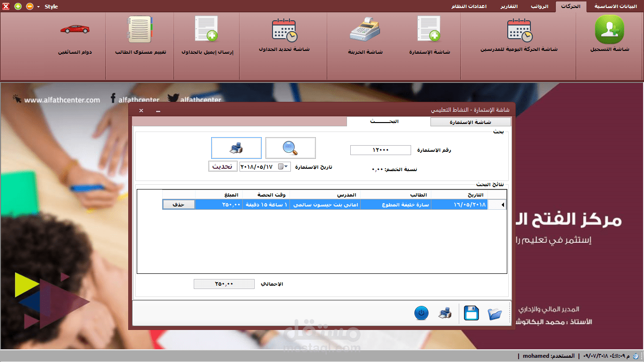This screenshot has height=362, width=644.
Task: Click the Facebook icon alfathcenter
Action: pos(113,99)
